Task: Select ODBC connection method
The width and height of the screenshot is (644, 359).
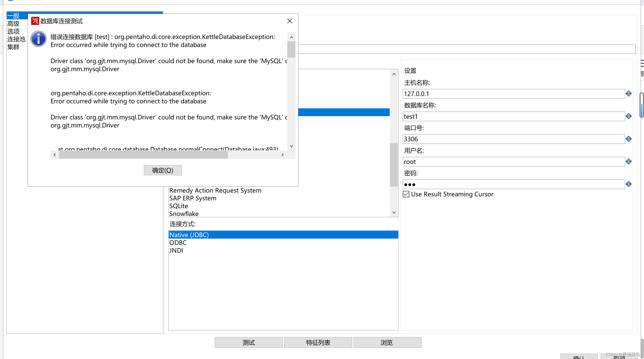Action: 283,243
